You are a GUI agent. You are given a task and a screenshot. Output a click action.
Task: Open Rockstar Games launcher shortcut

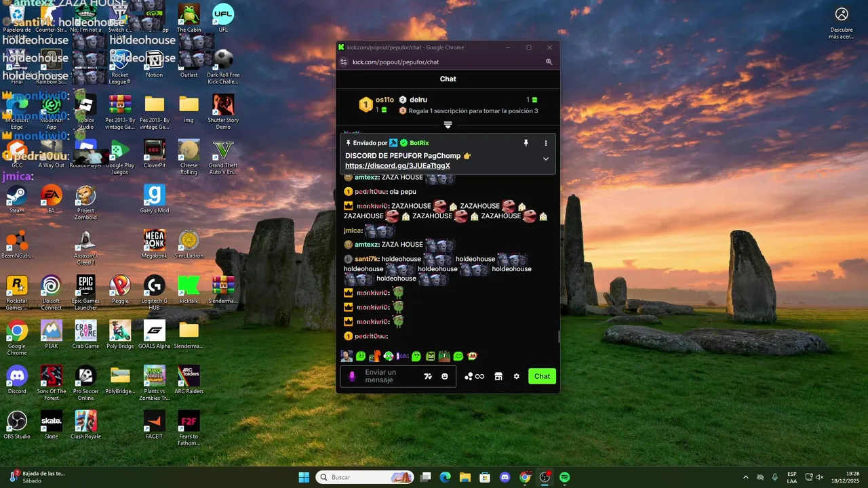tap(17, 293)
